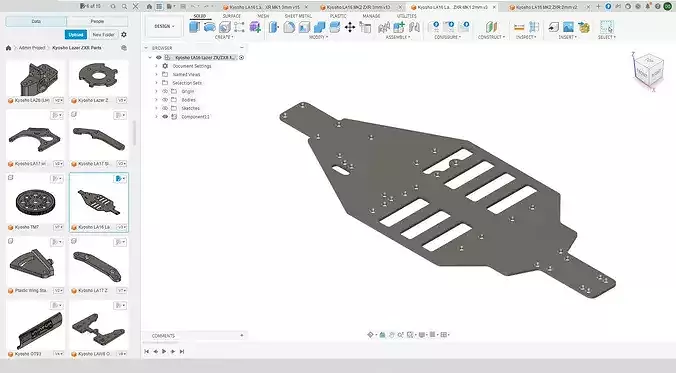Open the notifications bell icon
The width and height of the screenshot is (676, 373).
click(648, 6)
